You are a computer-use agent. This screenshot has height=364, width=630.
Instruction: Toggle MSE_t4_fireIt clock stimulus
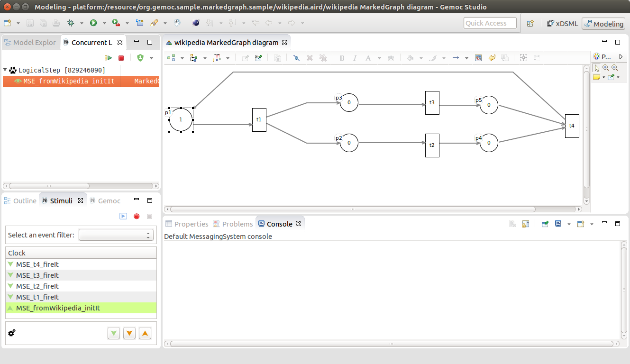click(x=81, y=264)
